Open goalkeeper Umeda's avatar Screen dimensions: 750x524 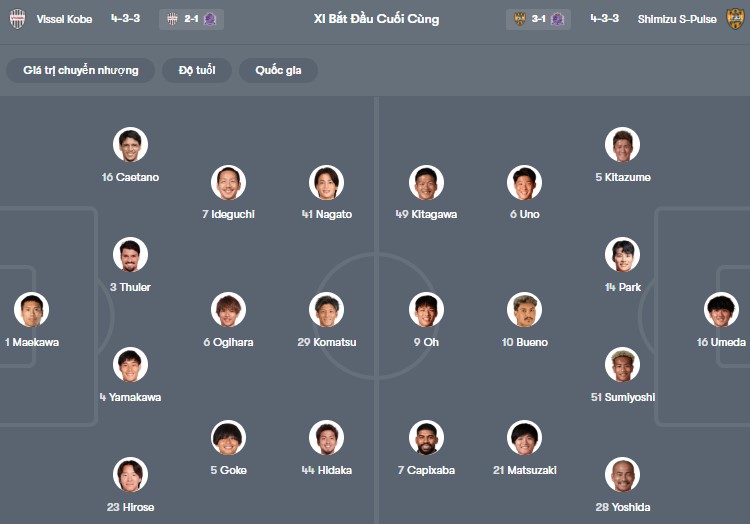(721, 310)
